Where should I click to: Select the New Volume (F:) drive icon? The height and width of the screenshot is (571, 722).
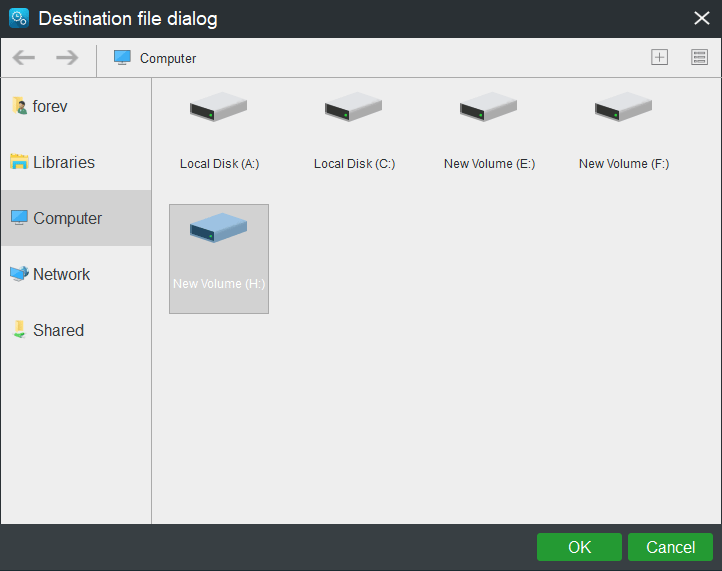point(624,109)
